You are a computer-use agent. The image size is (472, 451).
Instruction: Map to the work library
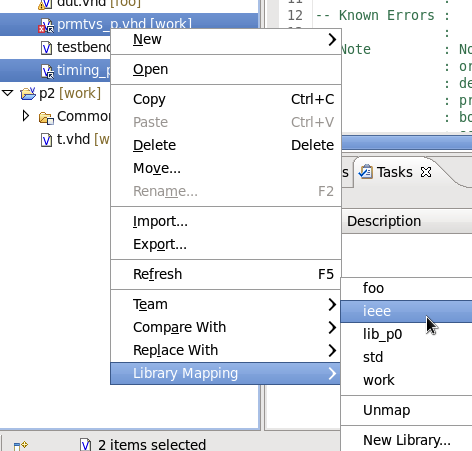[406, 380]
